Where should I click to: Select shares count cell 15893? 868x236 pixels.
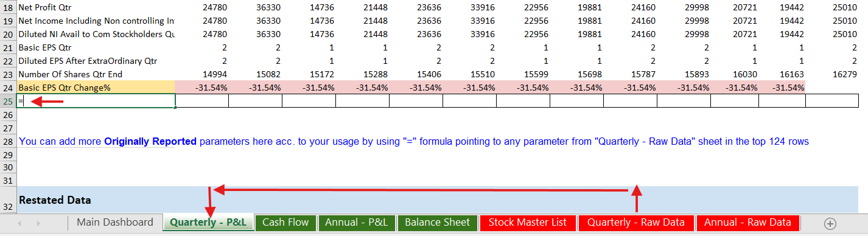684,74
